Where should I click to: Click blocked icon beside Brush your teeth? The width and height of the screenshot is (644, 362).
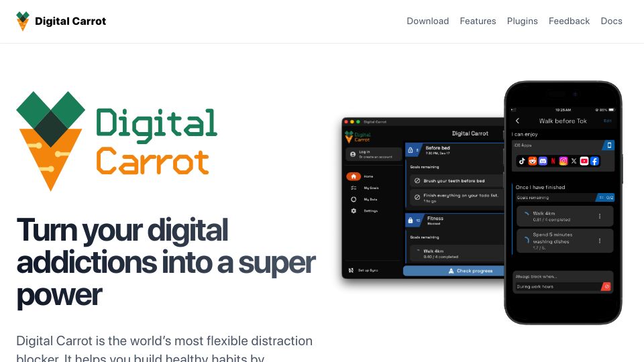[x=417, y=180]
